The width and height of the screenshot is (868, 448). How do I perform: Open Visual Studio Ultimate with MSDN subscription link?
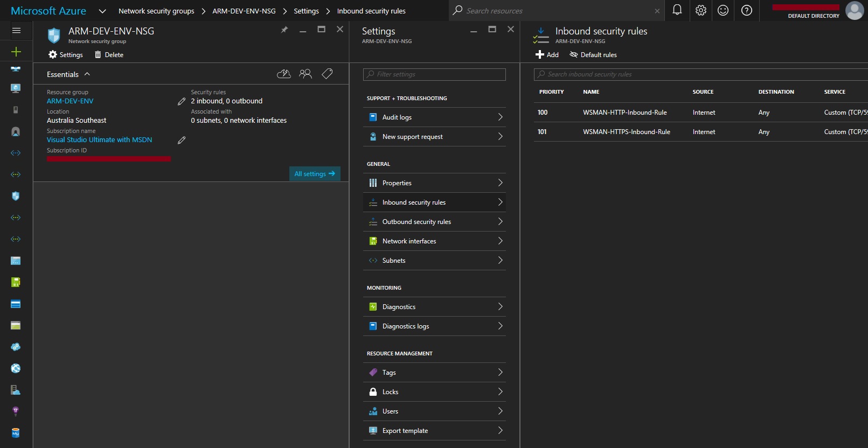click(x=99, y=140)
